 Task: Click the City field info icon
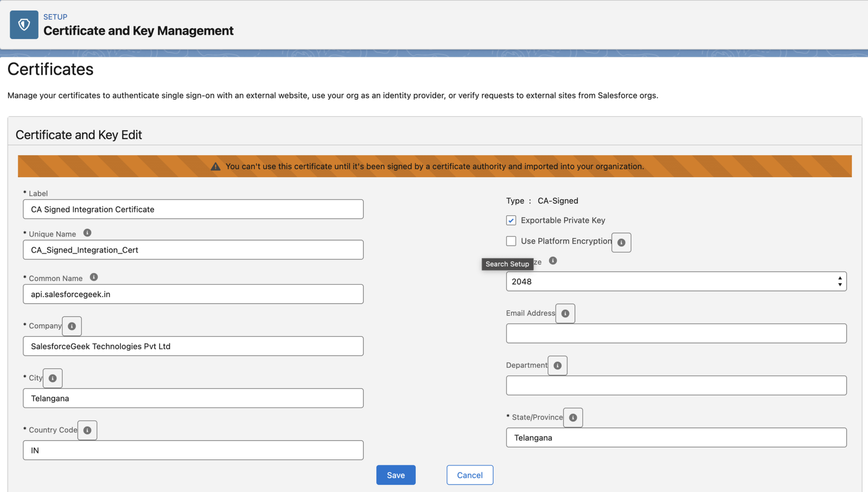coord(53,378)
